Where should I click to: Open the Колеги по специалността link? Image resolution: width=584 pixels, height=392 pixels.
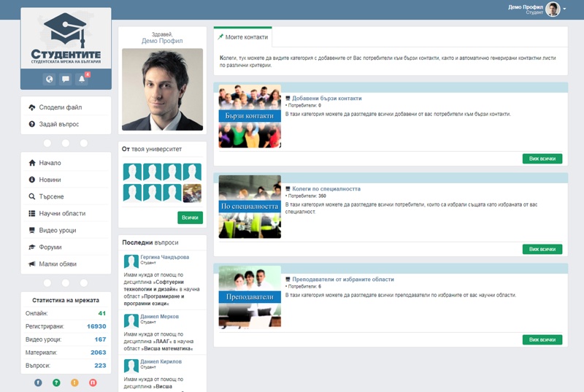coord(326,189)
